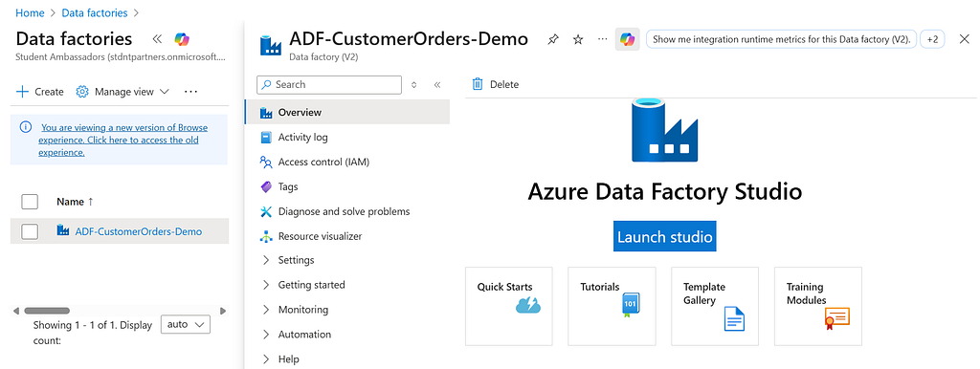Screen dimensions: 980x369
Task: Click the Delete button in toolbar
Action: (495, 84)
